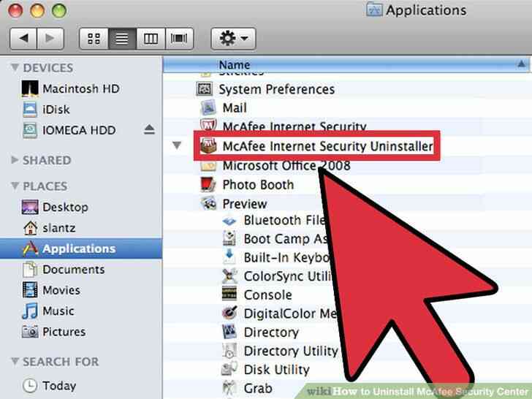Viewport: 532px width, 399px height.
Task: Select the DigitalColor Meter icon
Action: pyautogui.click(x=229, y=313)
